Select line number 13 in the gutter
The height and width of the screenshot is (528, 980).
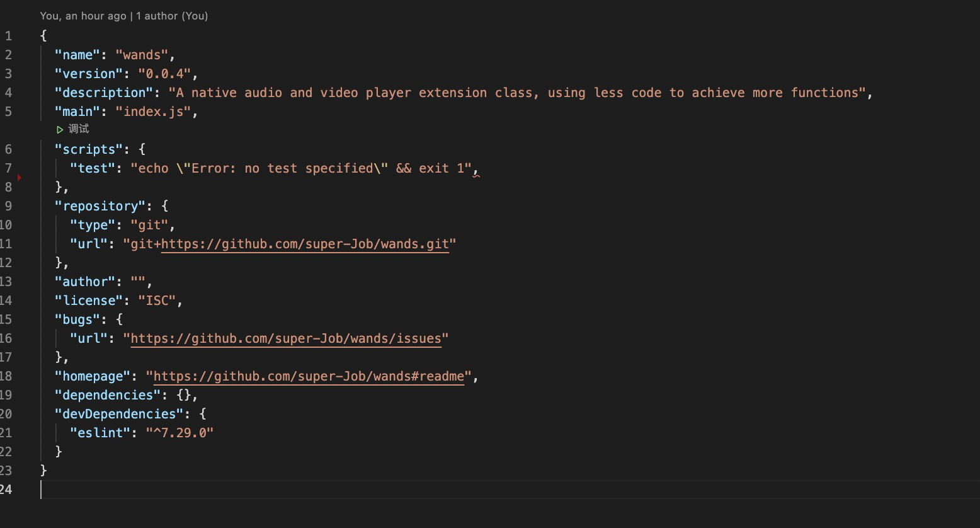point(6,282)
